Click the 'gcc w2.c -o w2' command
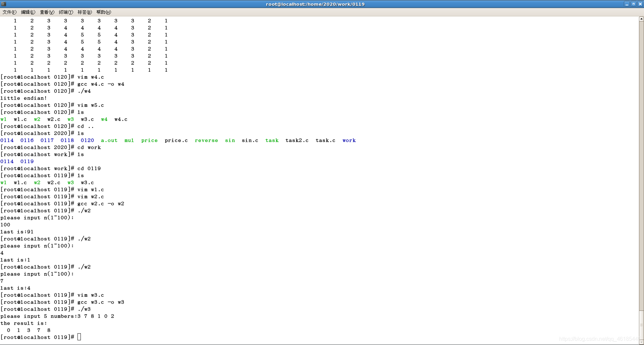The image size is (644, 345). tap(101, 204)
